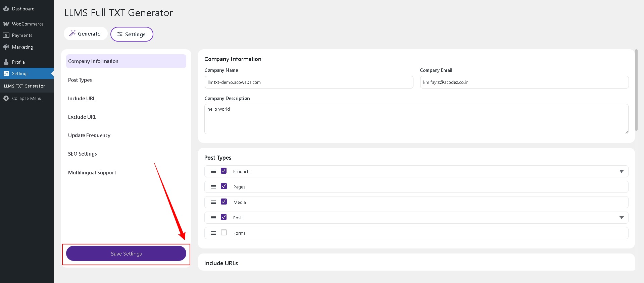This screenshot has width=644, height=283.
Task: Click the Payments dollar icon
Action: tap(6, 35)
